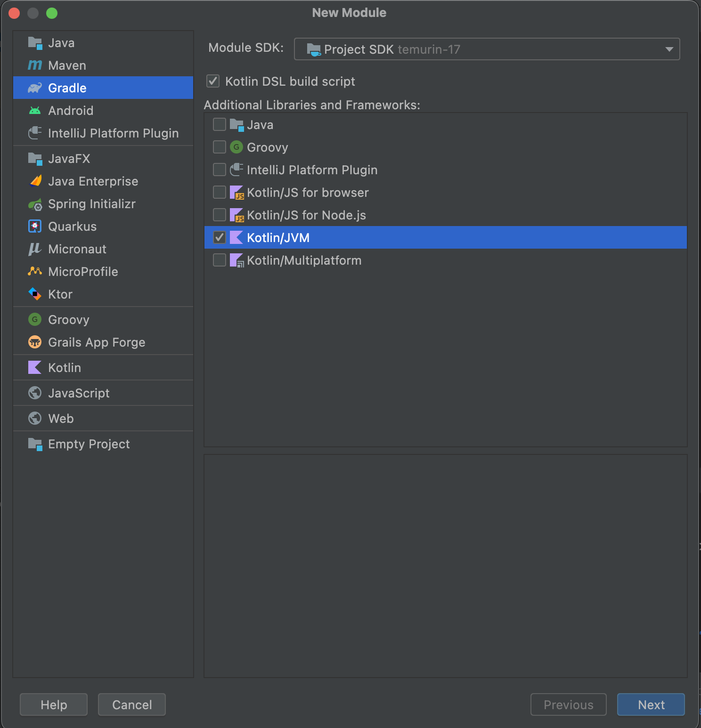Click the Kotlin/Multiplatform icon
The width and height of the screenshot is (701, 728).
236,260
